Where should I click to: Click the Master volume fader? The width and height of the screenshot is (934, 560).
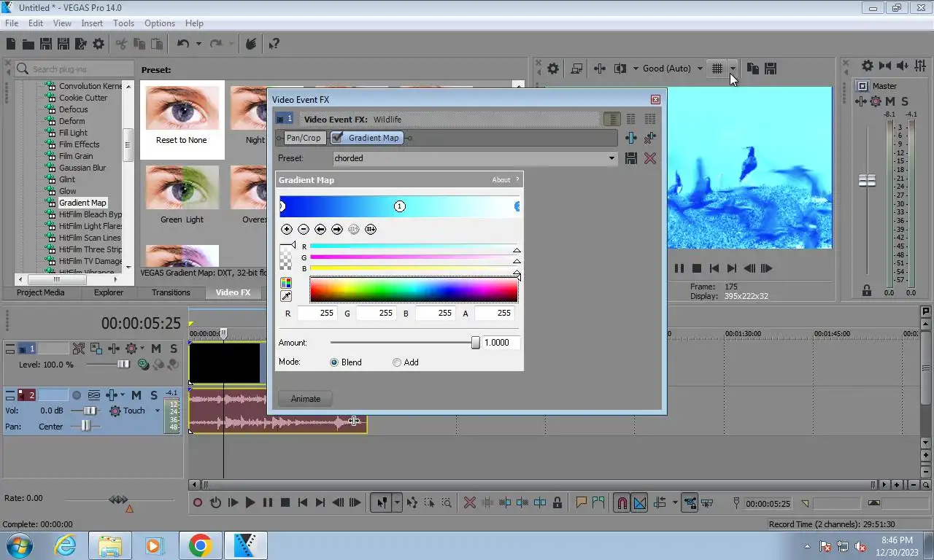pos(867,181)
